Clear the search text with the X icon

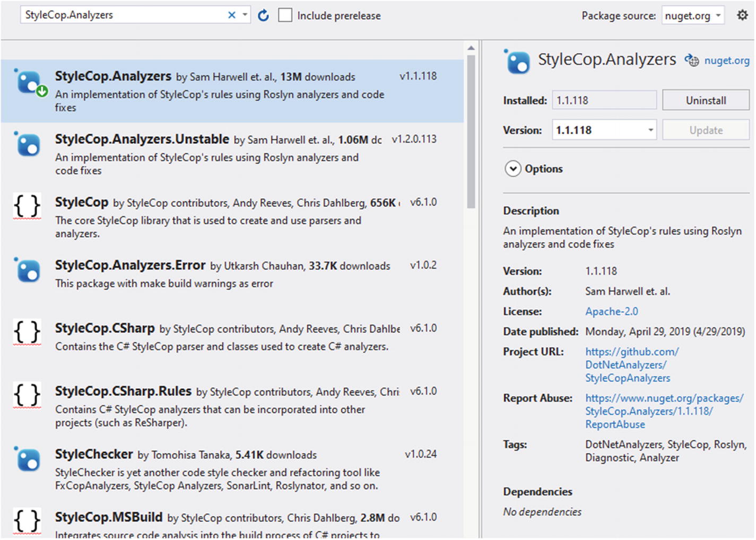pyautogui.click(x=232, y=15)
